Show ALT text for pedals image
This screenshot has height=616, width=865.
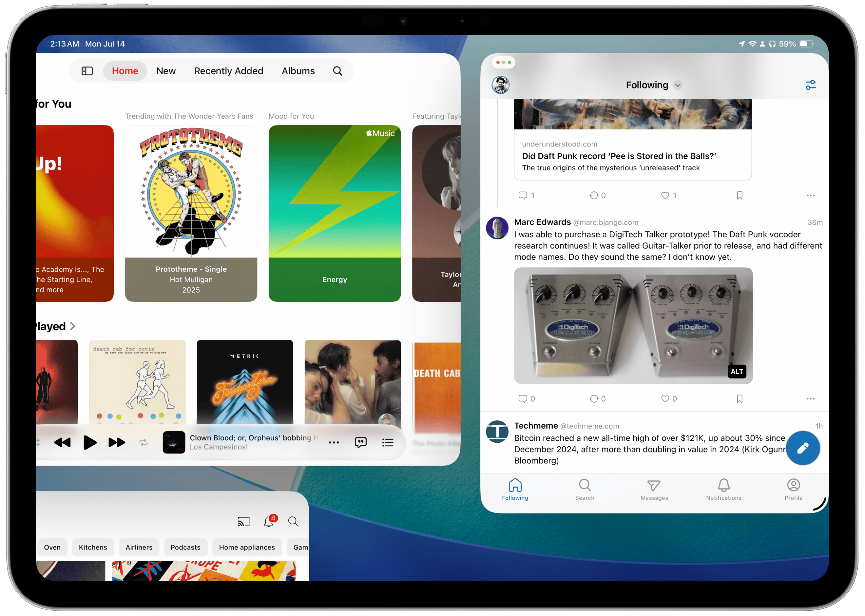[x=737, y=372]
